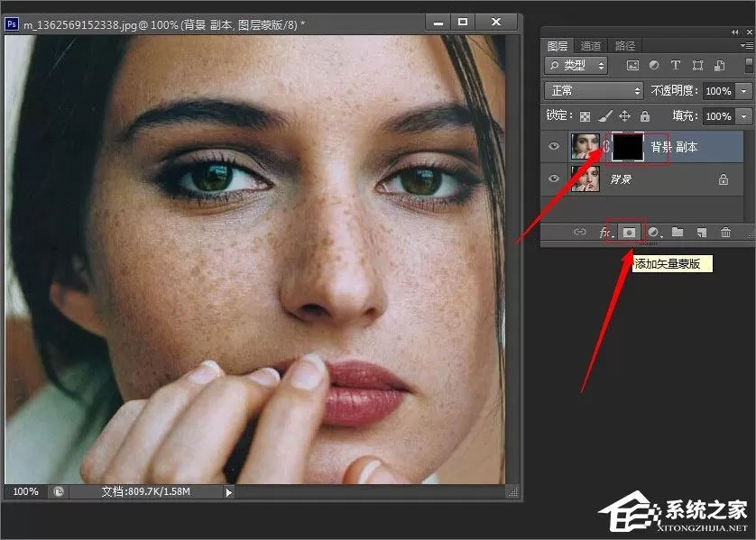Viewport: 756px width, 540px height.
Task: Click the 文档:809.7K/1.58M status text
Action: point(145,491)
